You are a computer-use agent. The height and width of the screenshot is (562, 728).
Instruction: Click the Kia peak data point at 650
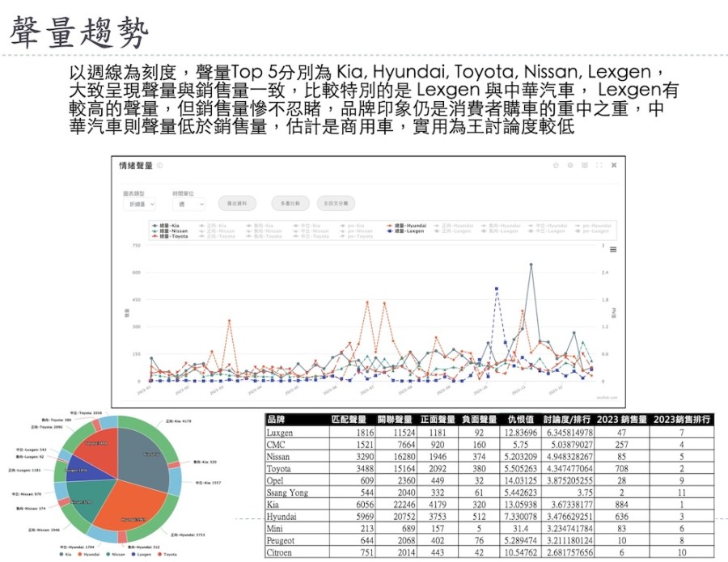click(x=531, y=264)
